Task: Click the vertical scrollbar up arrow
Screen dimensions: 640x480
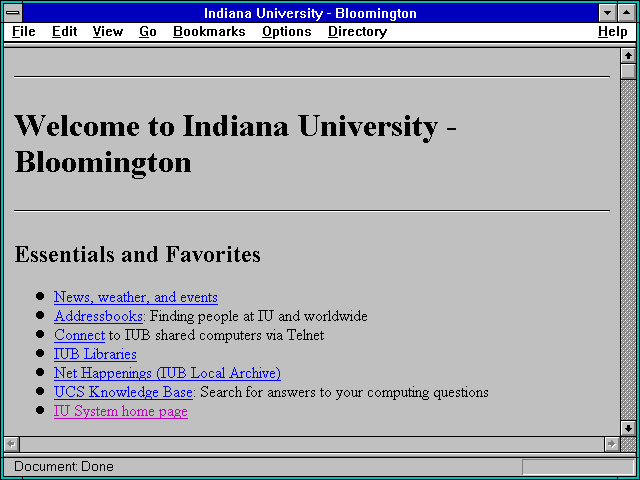Action: (628, 56)
